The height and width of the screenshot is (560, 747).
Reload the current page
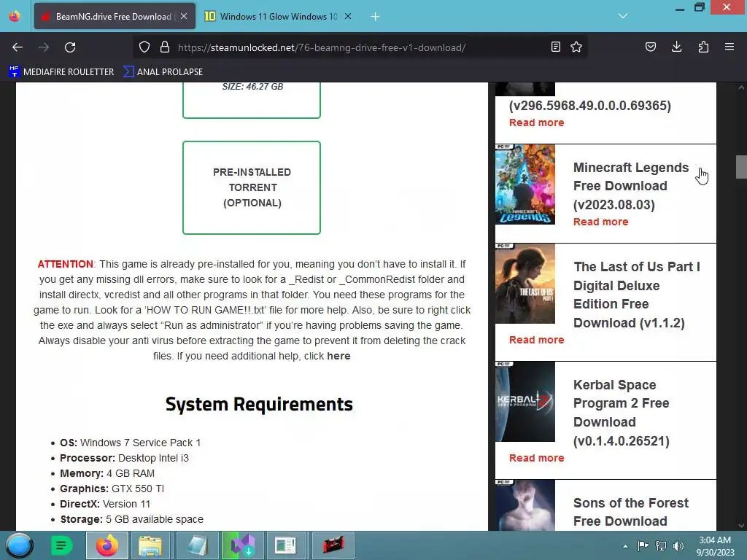[x=70, y=47]
